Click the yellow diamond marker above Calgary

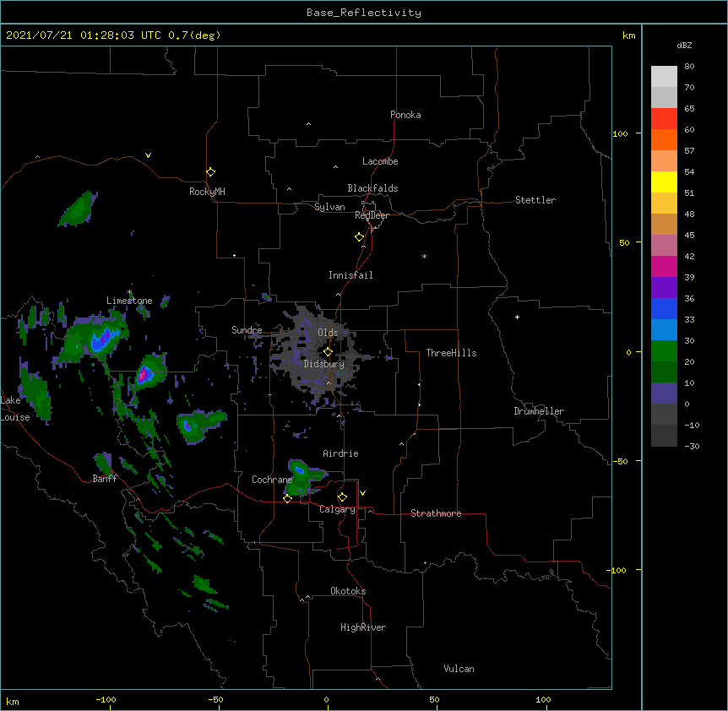click(342, 497)
